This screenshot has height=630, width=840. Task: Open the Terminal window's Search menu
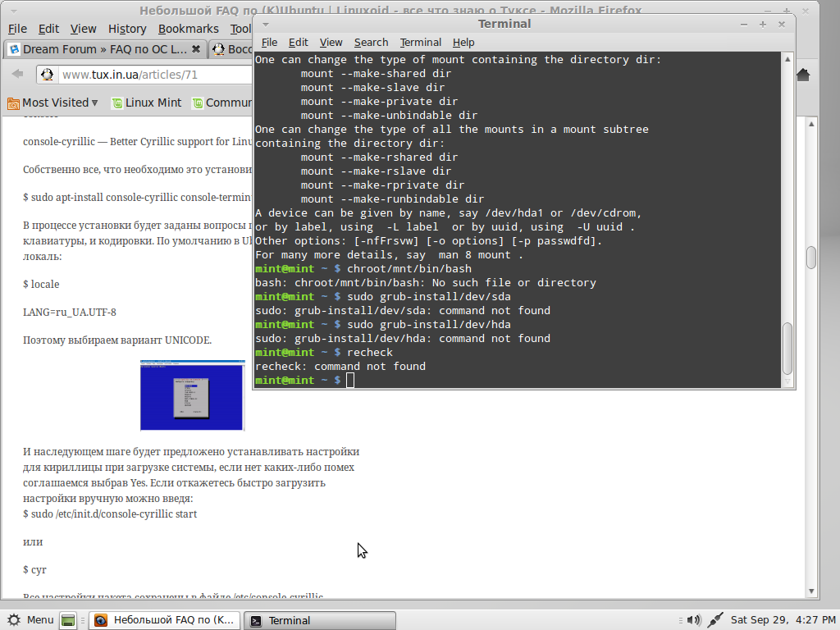point(371,43)
